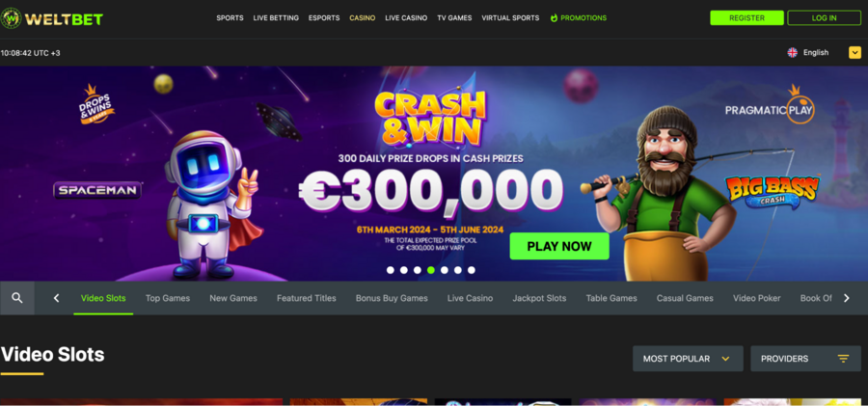Switch to the Jackpot Slots tab
This screenshot has width=868, height=406.
[x=539, y=298]
